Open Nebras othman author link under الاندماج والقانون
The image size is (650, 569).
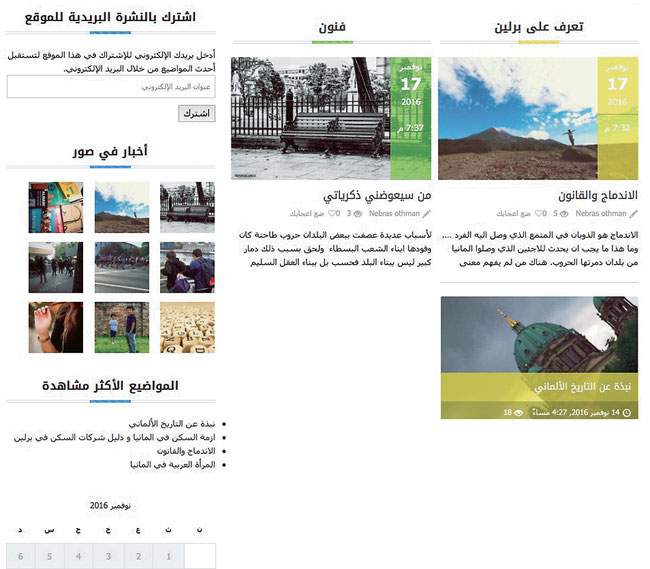(x=601, y=213)
